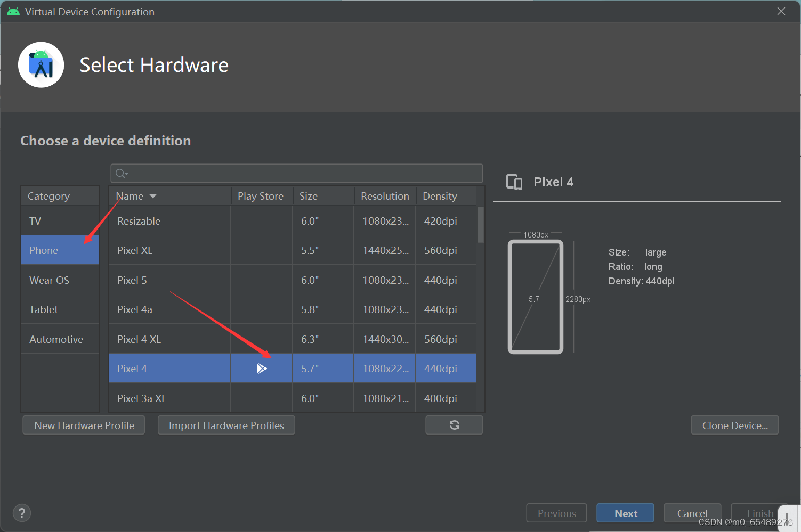Select the Pixel 4 device name
801x532 pixels.
pyautogui.click(x=132, y=369)
